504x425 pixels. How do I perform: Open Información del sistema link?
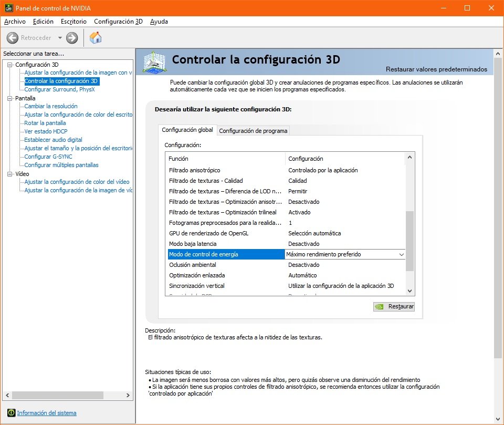pos(47,413)
